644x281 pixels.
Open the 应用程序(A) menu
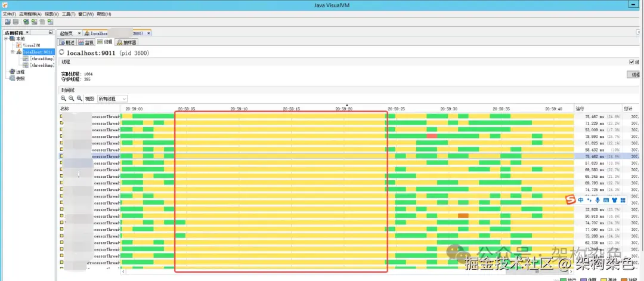(x=30, y=14)
